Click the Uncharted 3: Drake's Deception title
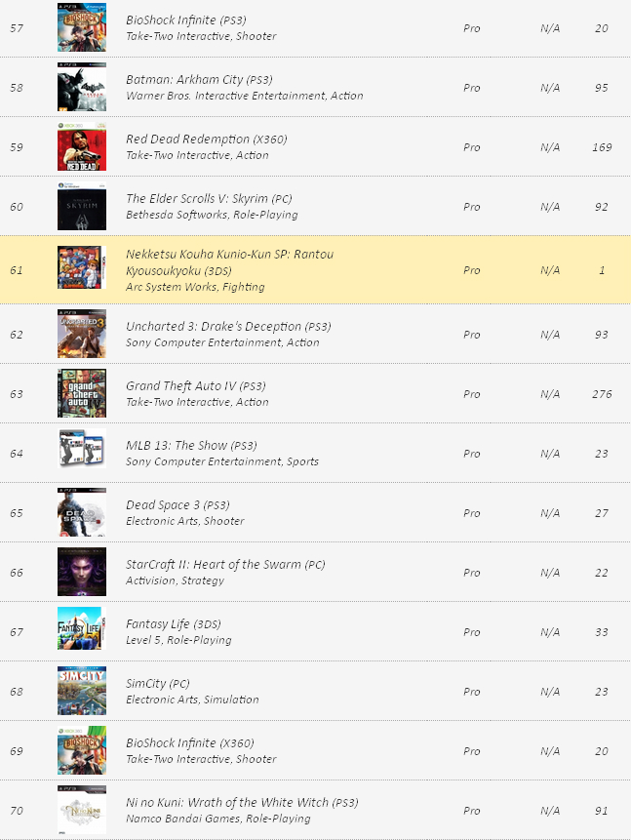 point(214,326)
